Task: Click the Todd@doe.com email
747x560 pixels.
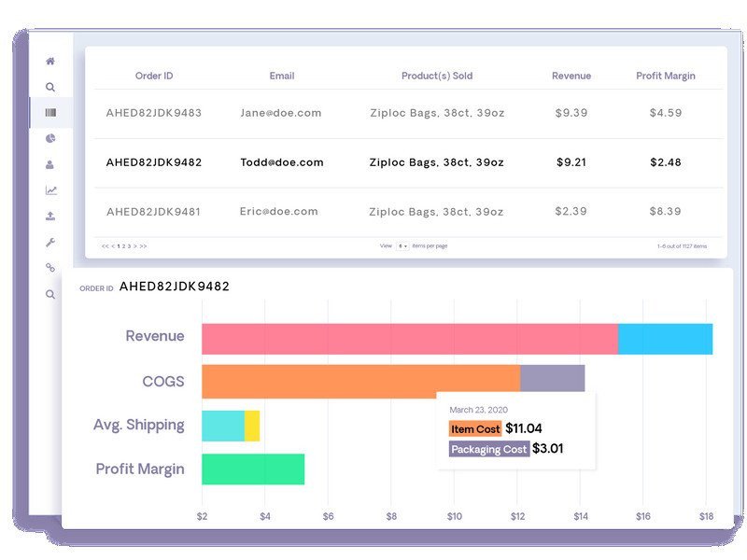Action: click(x=281, y=162)
